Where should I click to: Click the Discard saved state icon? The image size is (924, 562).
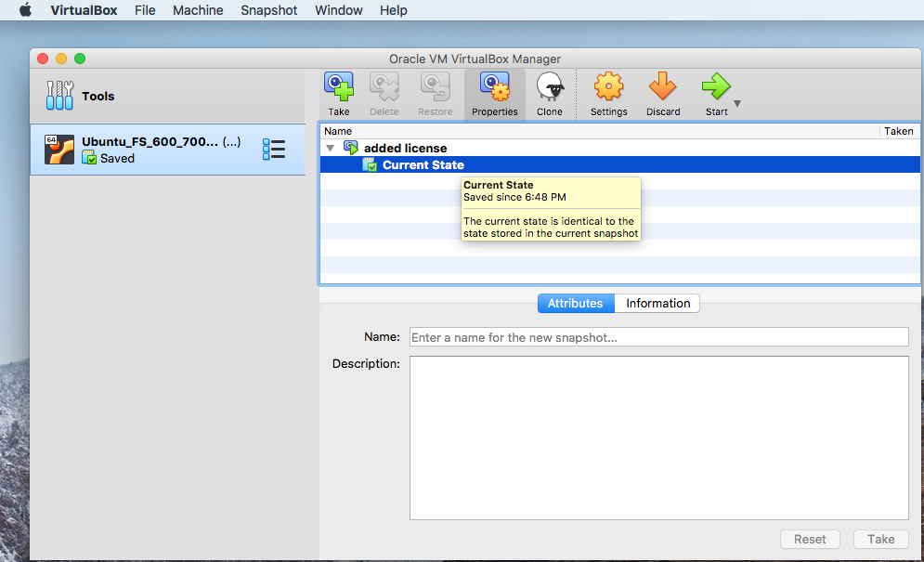(663, 88)
